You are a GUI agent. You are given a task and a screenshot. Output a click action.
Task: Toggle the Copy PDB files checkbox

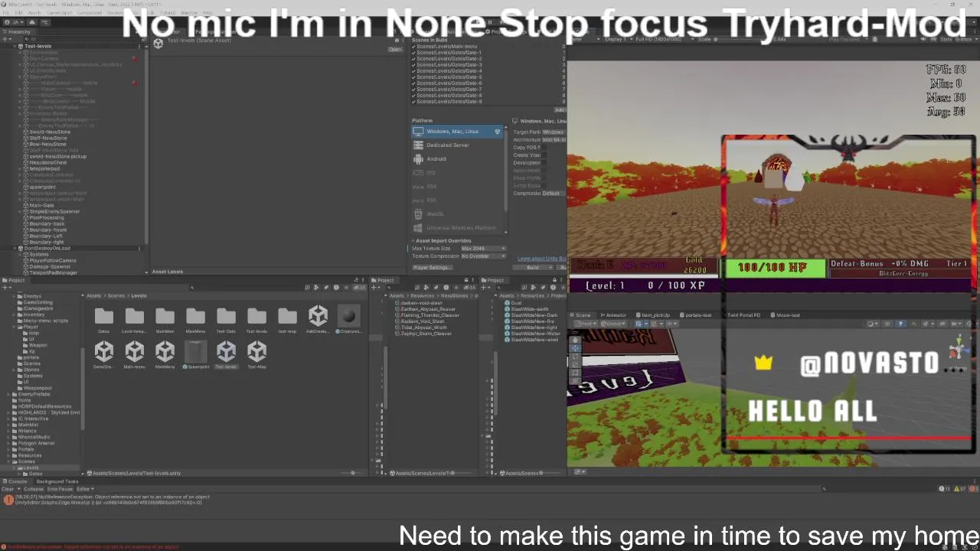[544, 148]
